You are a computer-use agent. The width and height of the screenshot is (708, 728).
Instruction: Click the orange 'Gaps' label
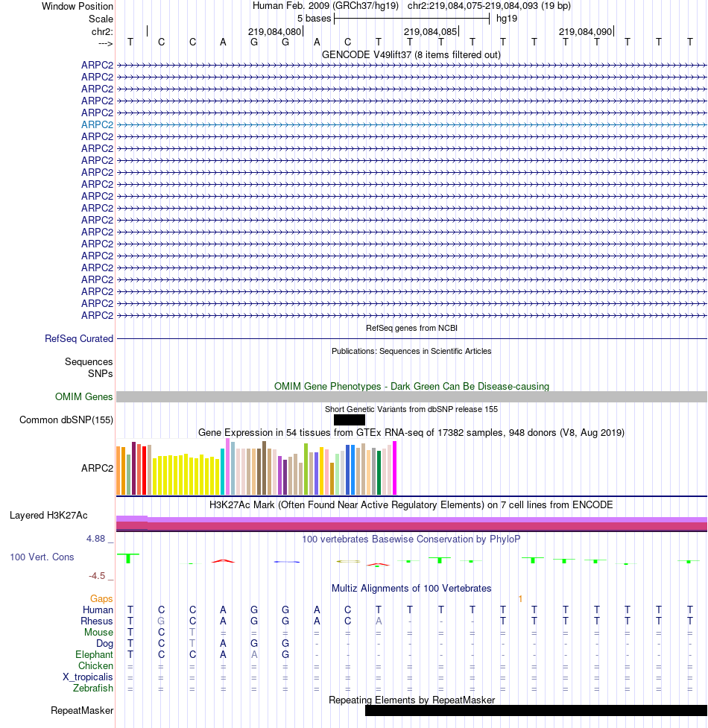(x=101, y=598)
